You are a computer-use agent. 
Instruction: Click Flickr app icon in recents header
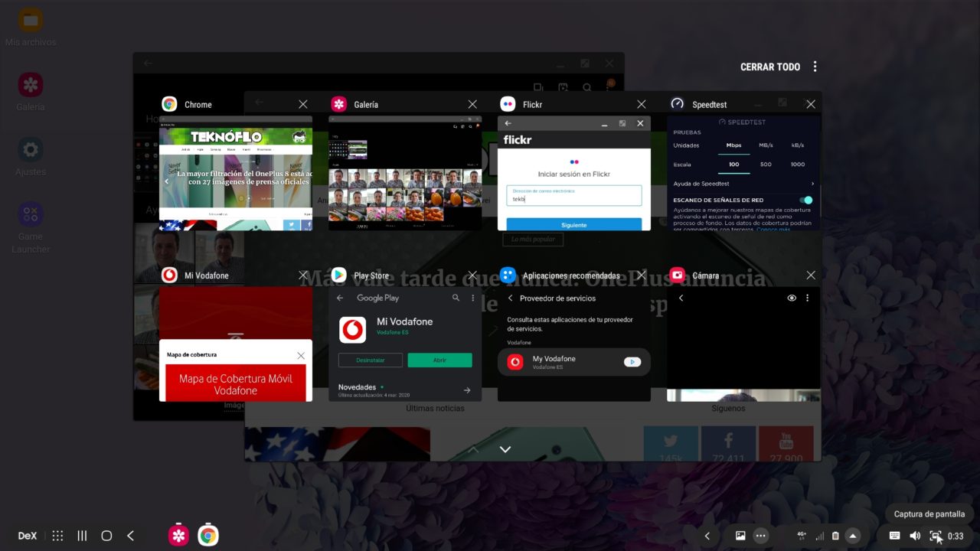point(508,104)
